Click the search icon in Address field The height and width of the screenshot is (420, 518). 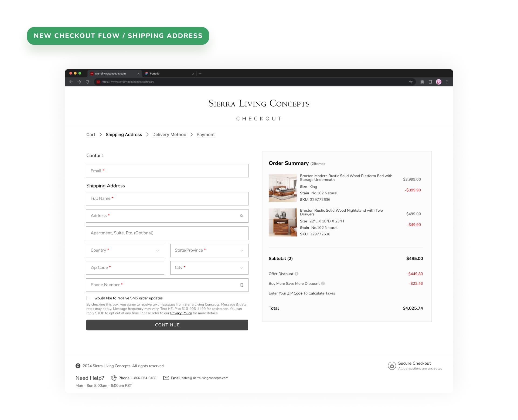(x=241, y=216)
